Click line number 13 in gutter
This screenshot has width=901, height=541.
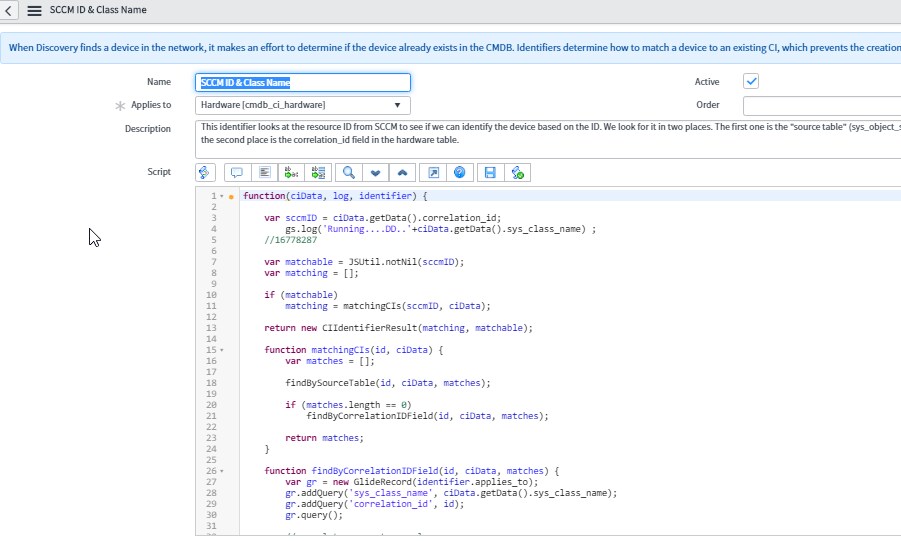tap(211, 328)
